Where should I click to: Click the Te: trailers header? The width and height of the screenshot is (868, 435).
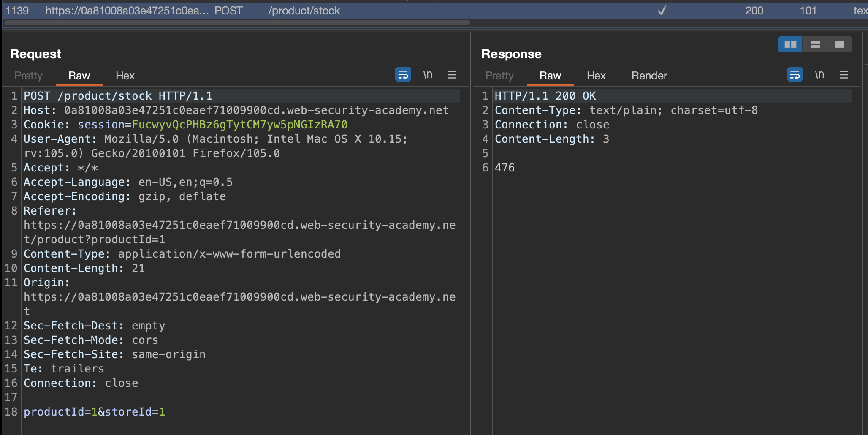pyautogui.click(x=64, y=369)
